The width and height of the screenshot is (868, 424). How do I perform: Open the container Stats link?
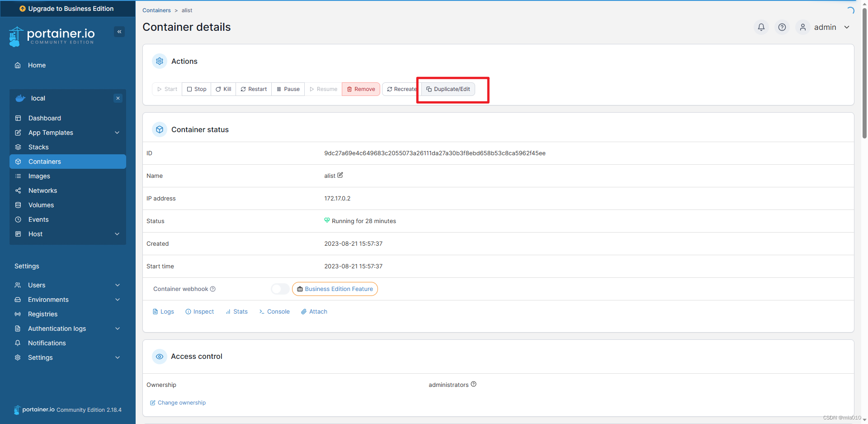(x=237, y=312)
